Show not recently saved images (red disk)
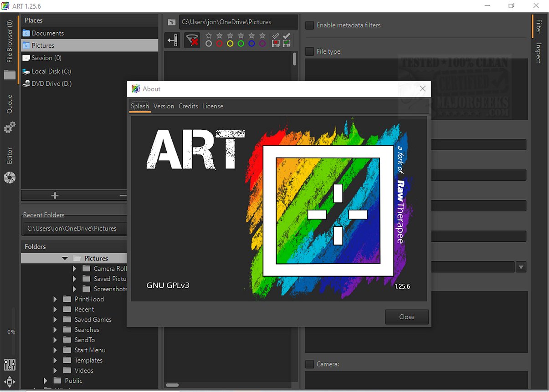The height and width of the screenshot is (392, 549). pos(276,44)
